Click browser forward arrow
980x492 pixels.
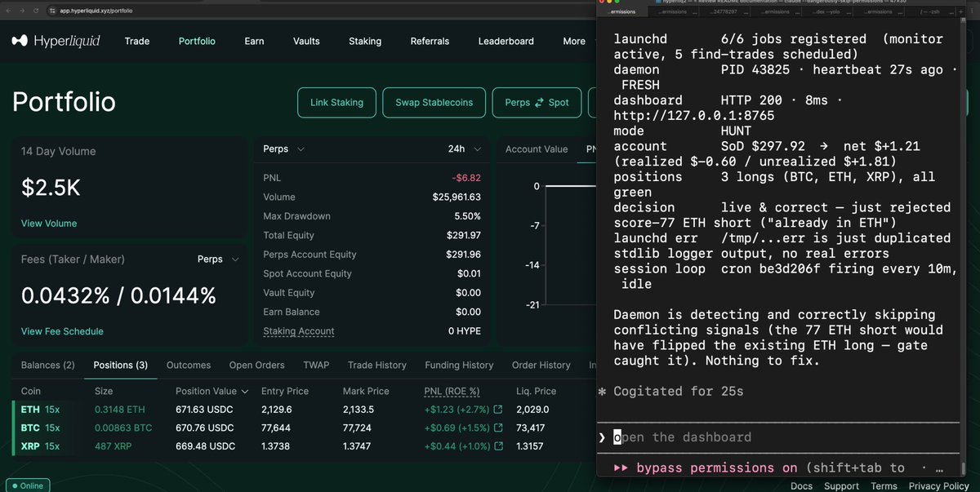23,11
